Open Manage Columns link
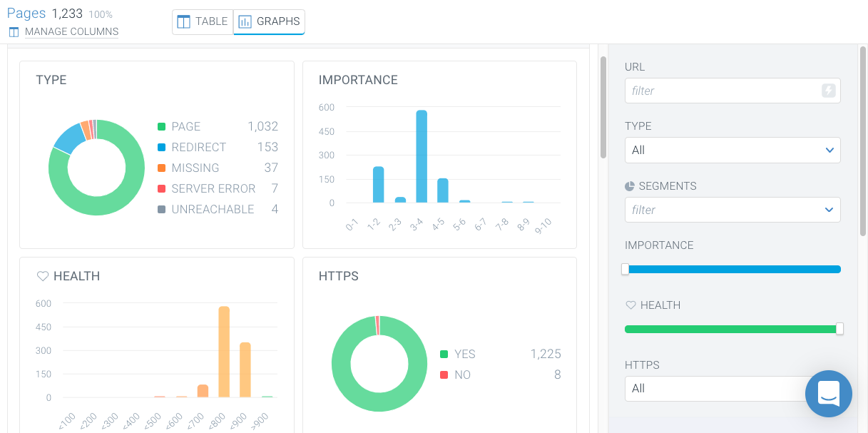Viewport: 868px width, 433px height. 71,32
